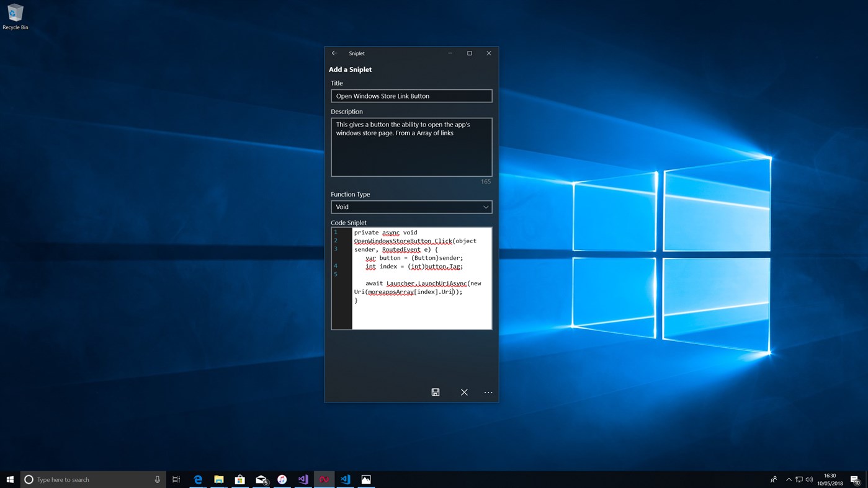Image resolution: width=868 pixels, height=488 pixels.
Task: Minimize the Sniplet window
Action: (x=450, y=53)
